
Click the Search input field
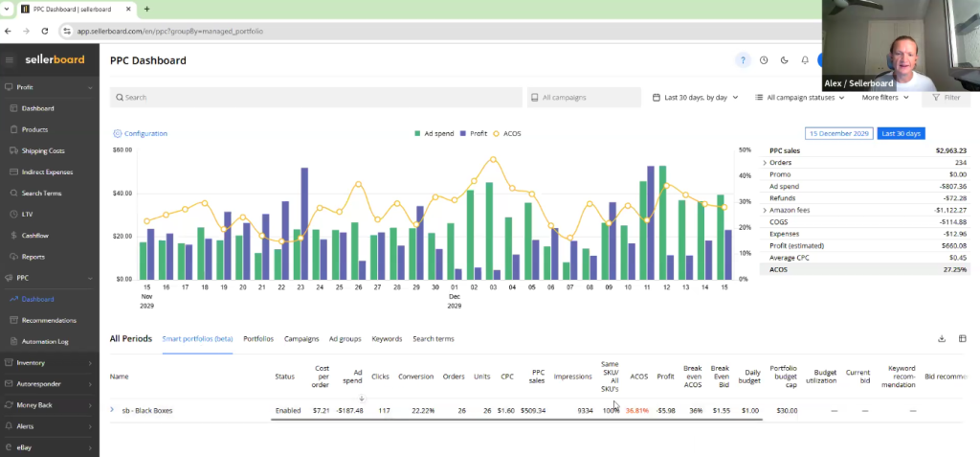tap(316, 98)
